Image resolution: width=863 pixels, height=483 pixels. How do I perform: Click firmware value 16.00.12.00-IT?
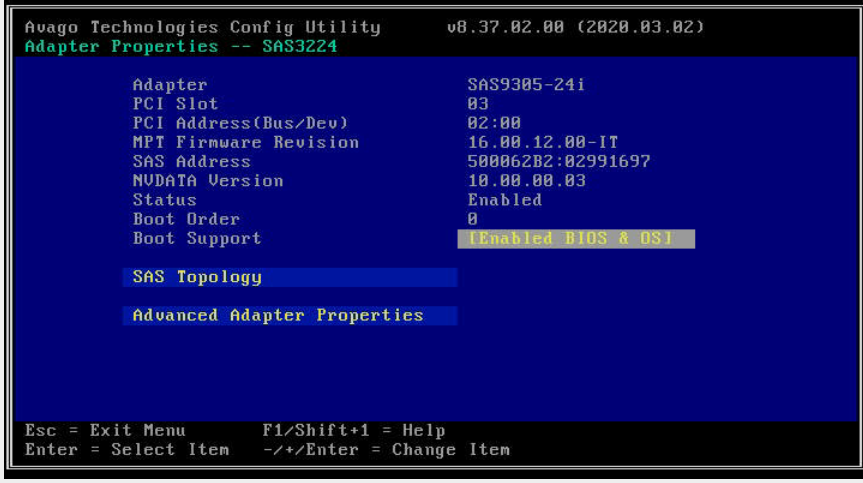[x=543, y=142]
